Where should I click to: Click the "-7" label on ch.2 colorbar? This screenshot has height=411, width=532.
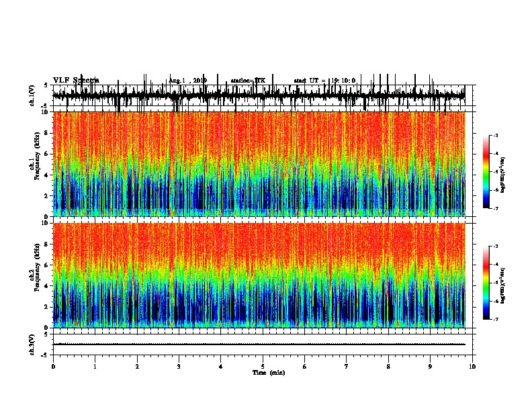[x=495, y=319]
